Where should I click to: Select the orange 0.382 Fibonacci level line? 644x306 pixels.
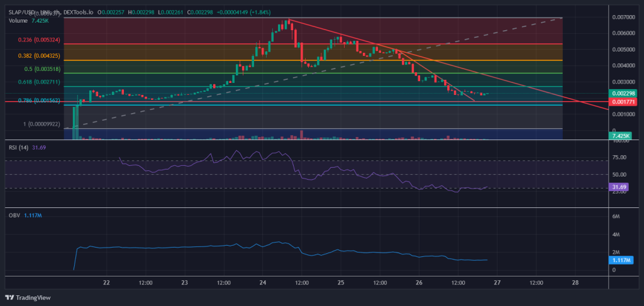(313, 60)
